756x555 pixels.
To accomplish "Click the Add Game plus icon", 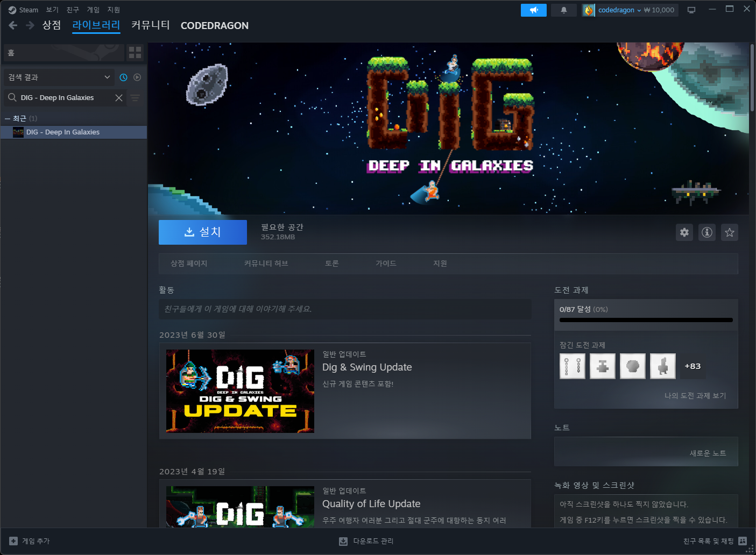I will tap(13, 541).
